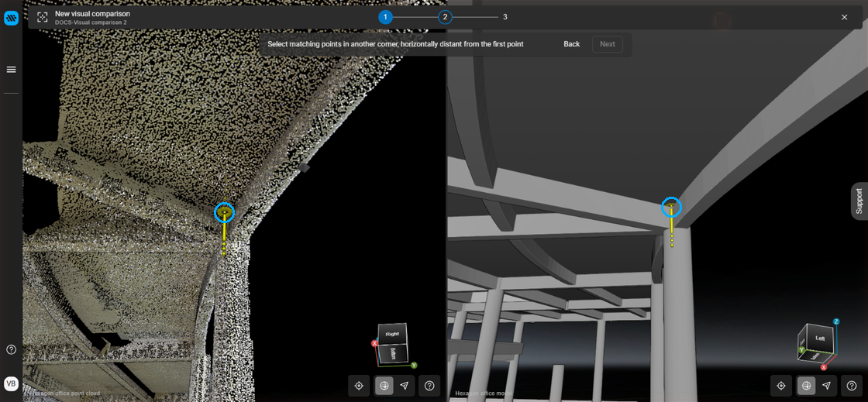The image size is (868, 402).
Task: Go to step 2 in the wizard stepper
Action: tap(445, 17)
